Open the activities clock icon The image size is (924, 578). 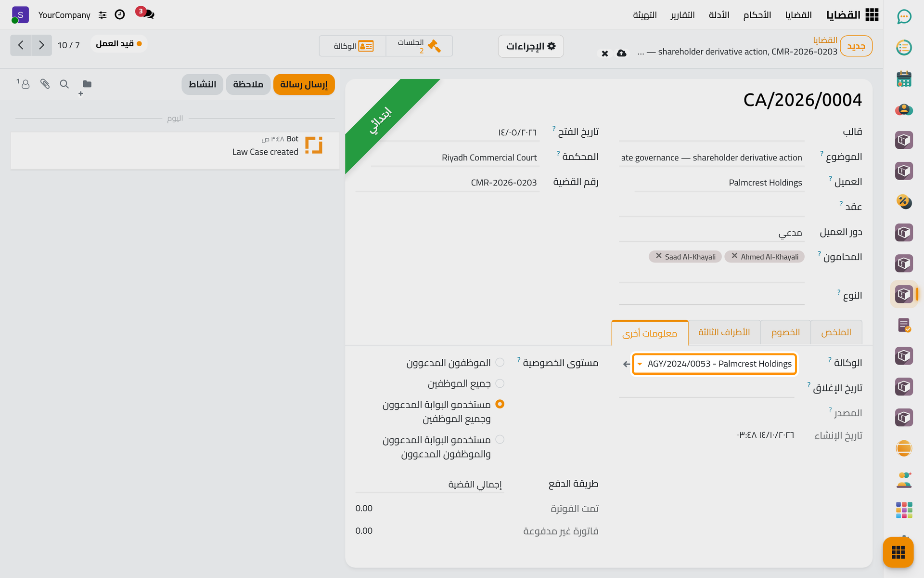pyautogui.click(x=120, y=15)
